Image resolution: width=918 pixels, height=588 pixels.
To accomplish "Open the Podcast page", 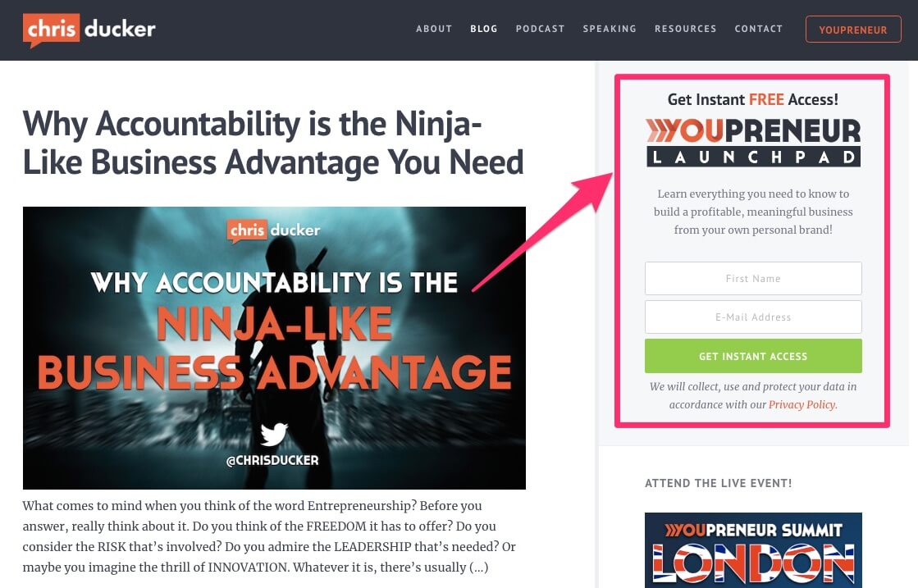I will click(x=540, y=29).
